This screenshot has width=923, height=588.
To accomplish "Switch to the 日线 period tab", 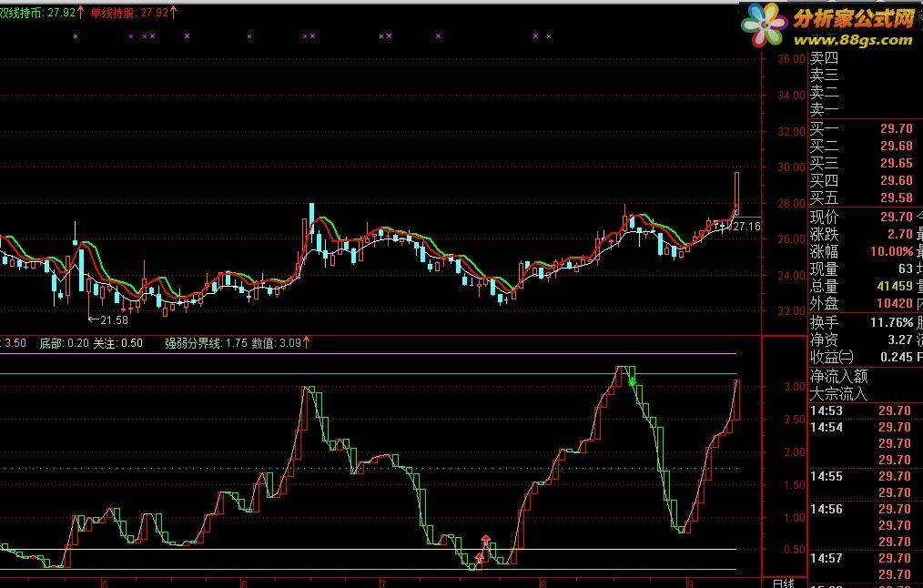I will 784,583.
